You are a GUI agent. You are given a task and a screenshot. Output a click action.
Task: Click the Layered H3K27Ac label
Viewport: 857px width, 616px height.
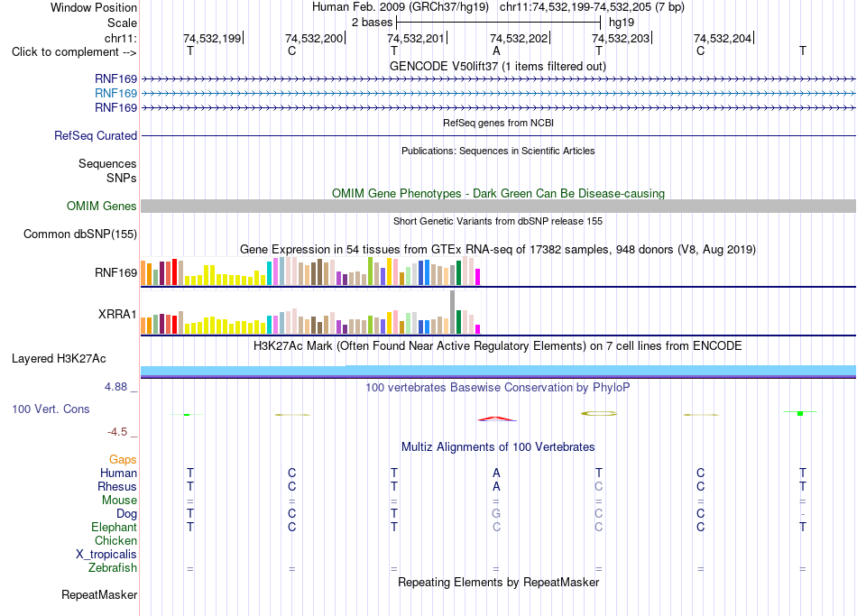point(59,359)
